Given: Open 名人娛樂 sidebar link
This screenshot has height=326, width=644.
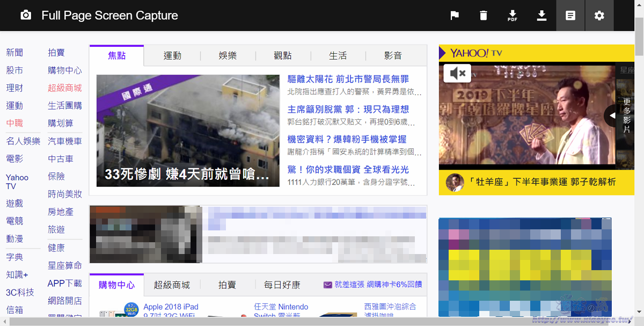Looking at the screenshot, I should (x=23, y=141).
